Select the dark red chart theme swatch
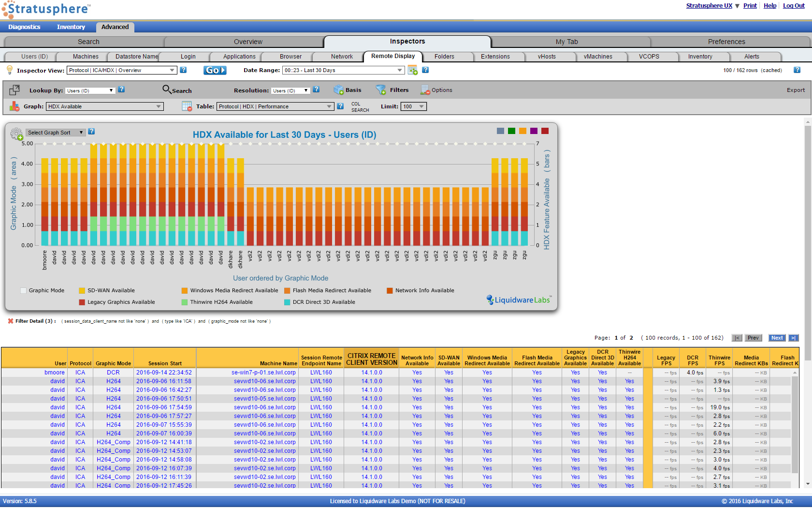The image size is (812, 508). click(x=545, y=131)
